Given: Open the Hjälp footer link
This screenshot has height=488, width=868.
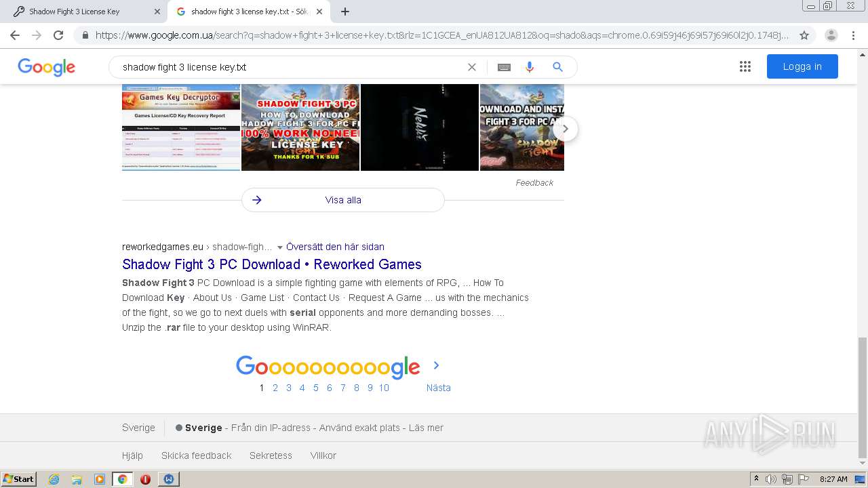Looking at the screenshot, I should [132, 455].
